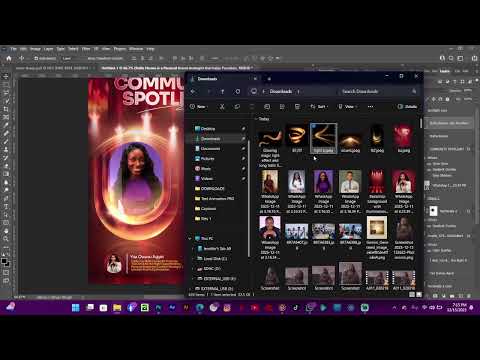Collapse the Today file group

pos(256,119)
